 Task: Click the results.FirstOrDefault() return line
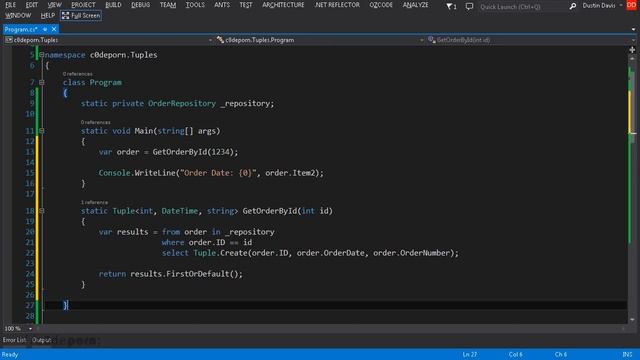pos(171,274)
